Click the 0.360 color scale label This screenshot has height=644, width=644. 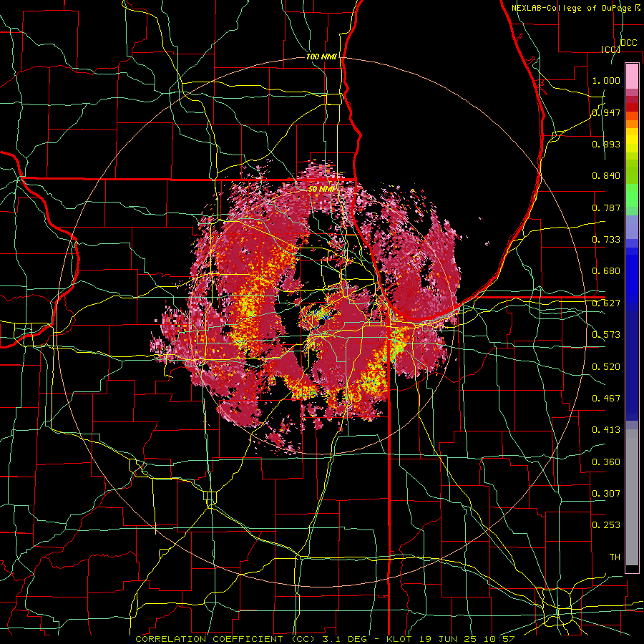[x=606, y=462]
